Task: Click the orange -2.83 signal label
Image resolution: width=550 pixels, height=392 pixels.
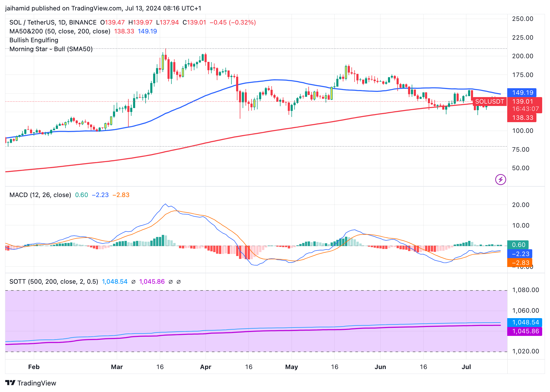Action: pos(520,263)
